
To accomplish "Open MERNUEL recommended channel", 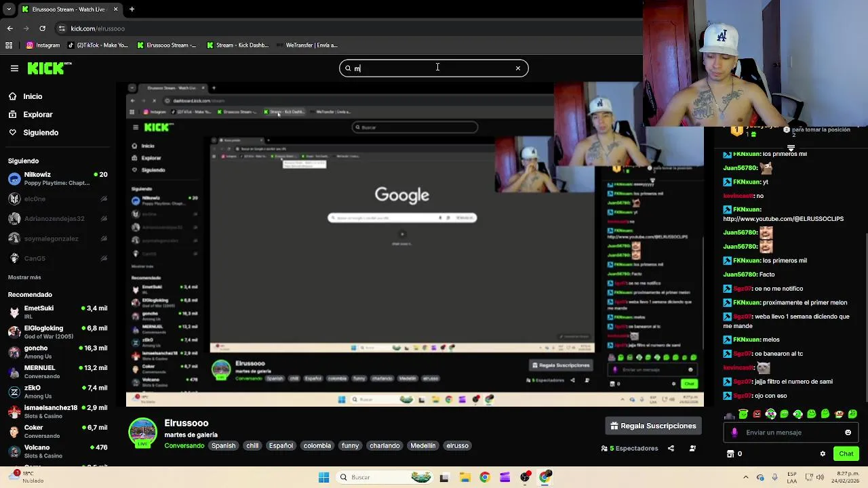I will coord(57,371).
